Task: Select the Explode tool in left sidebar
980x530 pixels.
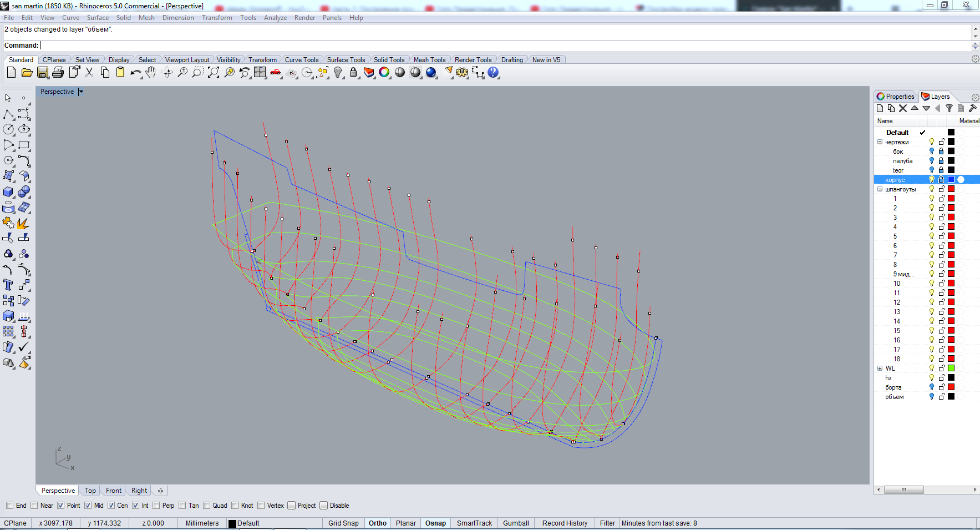Action: point(23,223)
